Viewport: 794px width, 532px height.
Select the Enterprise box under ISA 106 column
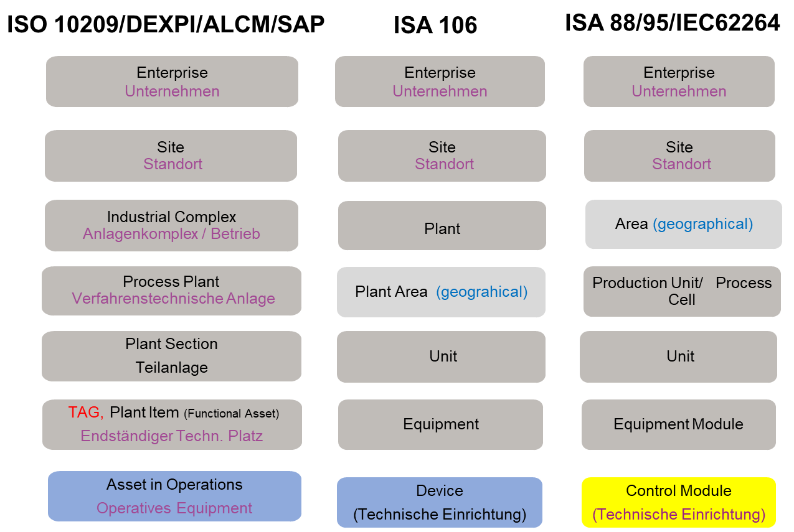(x=440, y=82)
